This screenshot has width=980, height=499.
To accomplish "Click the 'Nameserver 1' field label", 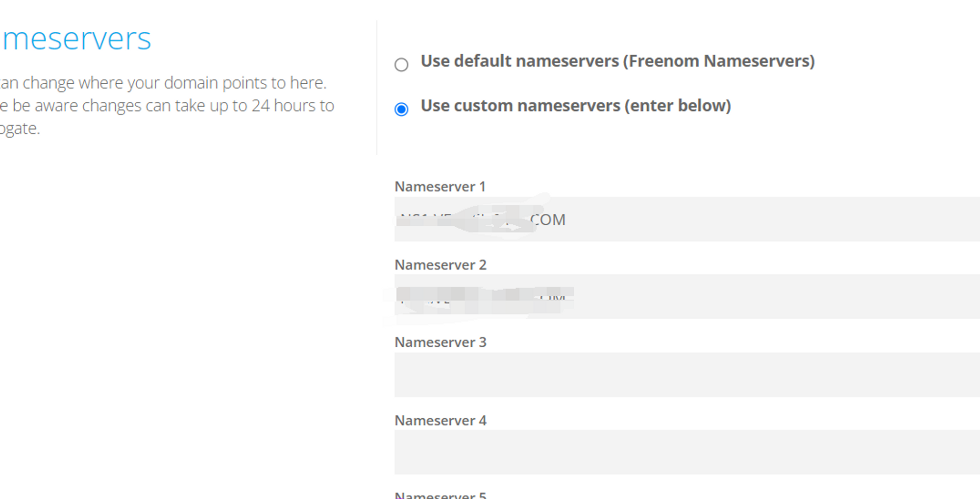I will (x=440, y=187).
